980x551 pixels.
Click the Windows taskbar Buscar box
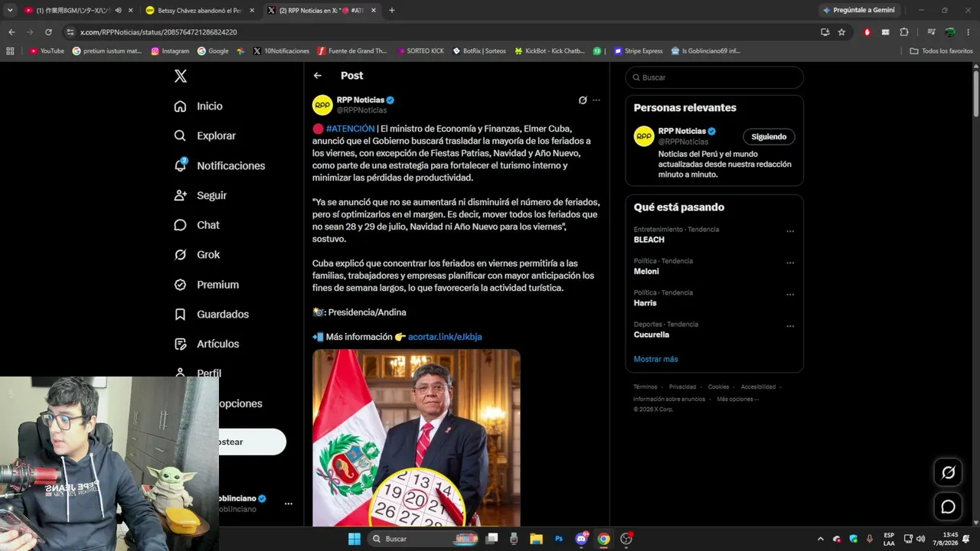pyautogui.click(x=421, y=539)
